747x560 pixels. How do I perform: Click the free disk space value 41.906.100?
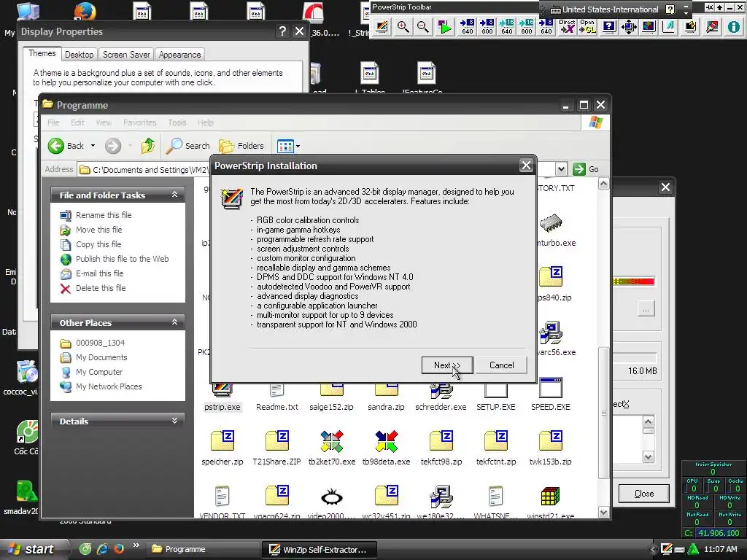[x=719, y=533]
